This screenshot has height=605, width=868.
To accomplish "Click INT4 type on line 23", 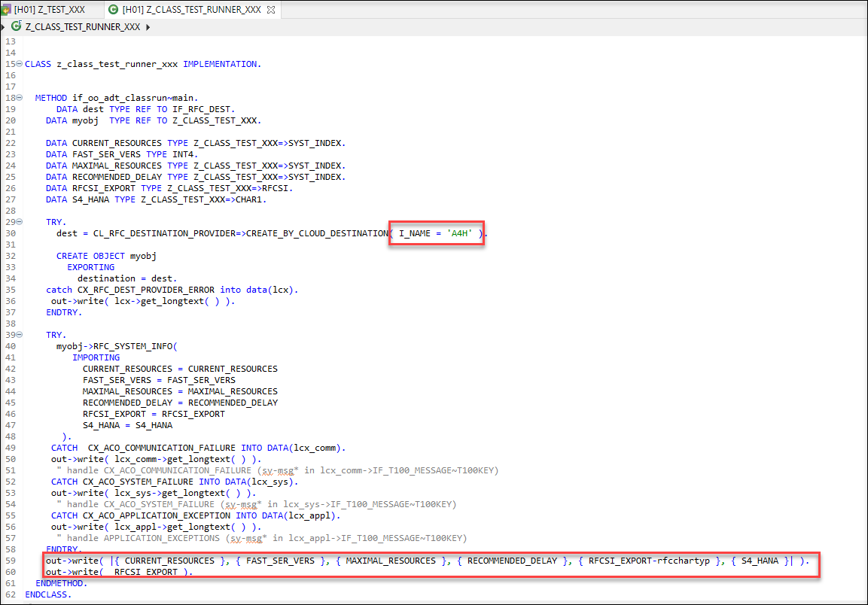I will click(183, 154).
